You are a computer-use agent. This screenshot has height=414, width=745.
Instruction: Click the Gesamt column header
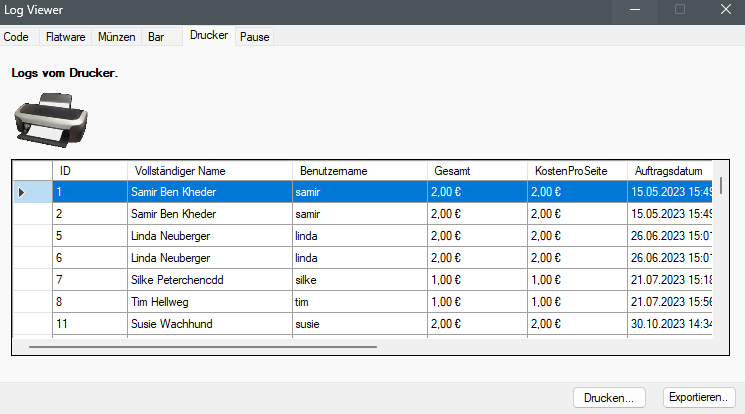click(x=478, y=171)
